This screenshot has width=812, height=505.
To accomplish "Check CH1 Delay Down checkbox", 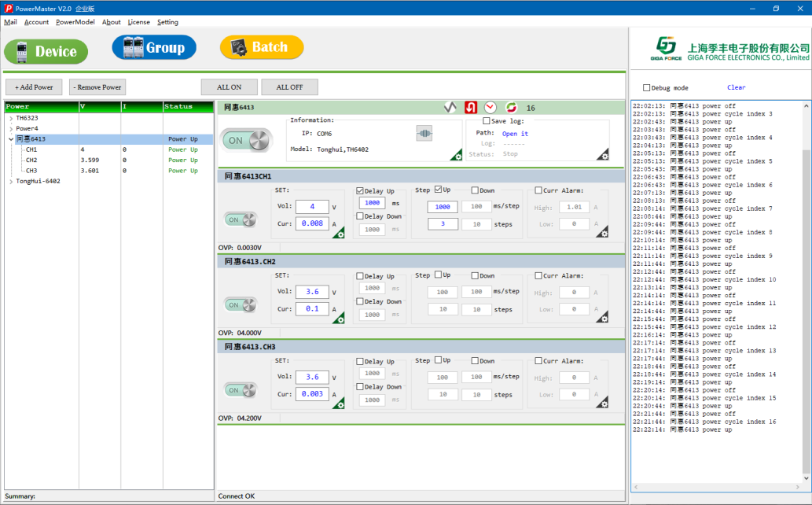I will click(360, 216).
